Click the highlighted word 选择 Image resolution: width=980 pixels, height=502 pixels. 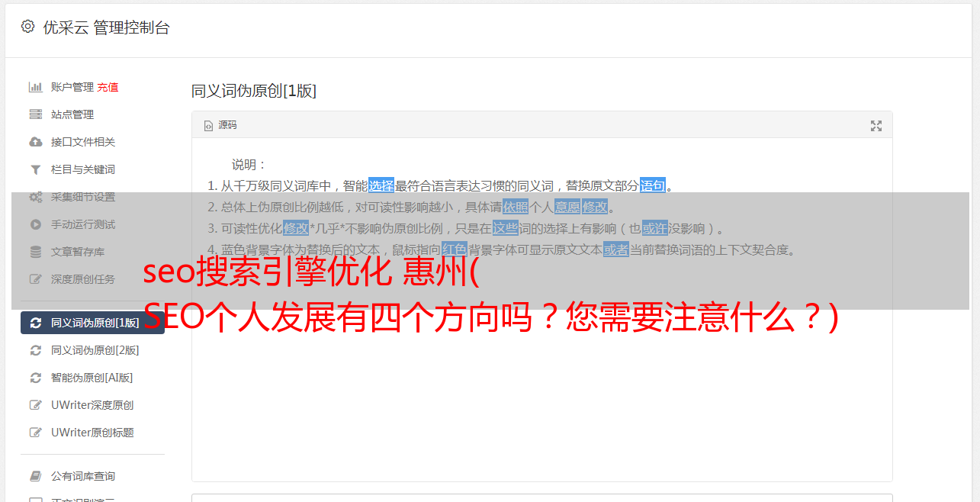(x=381, y=185)
